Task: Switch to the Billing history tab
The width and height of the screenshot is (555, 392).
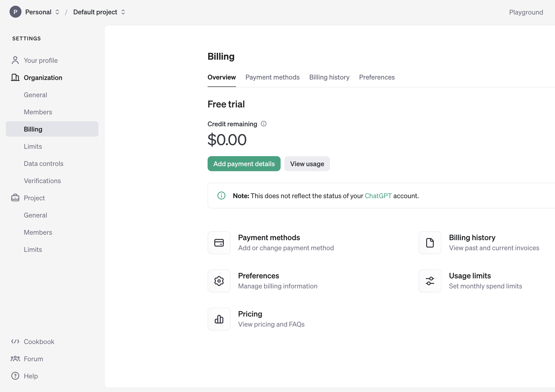Action: pos(329,77)
